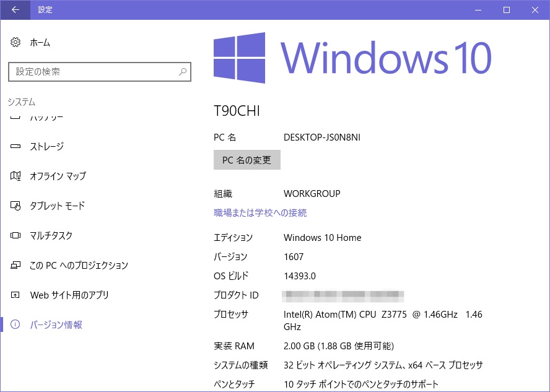Click the search magnifier icon
Image resolution: width=550 pixels, height=392 pixels.
click(182, 72)
